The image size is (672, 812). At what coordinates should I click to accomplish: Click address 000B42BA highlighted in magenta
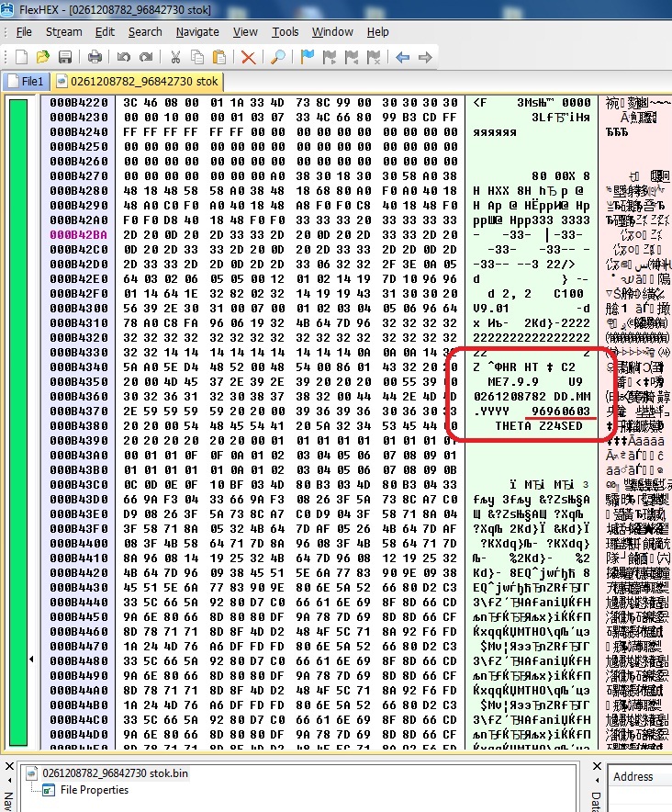coord(79,234)
